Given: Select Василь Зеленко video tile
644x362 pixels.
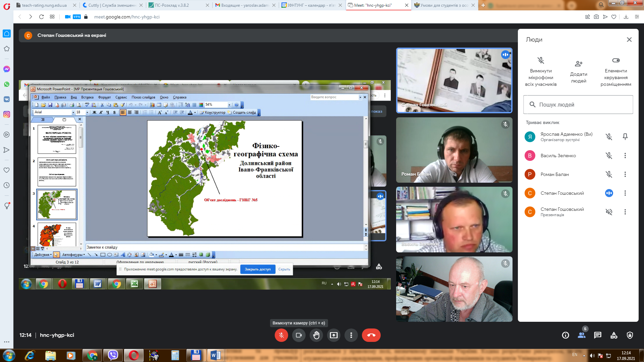Looking at the screenshot, I should click(x=454, y=220).
